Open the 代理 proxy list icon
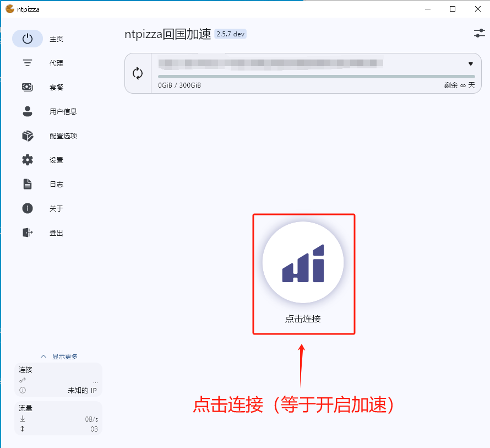The height and width of the screenshot is (448, 490). pos(28,63)
